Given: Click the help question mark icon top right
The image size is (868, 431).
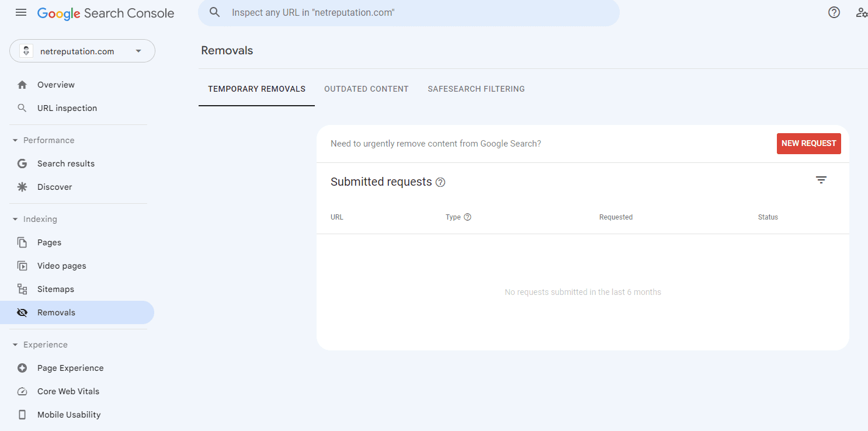Looking at the screenshot, I should tap(834, 12).
